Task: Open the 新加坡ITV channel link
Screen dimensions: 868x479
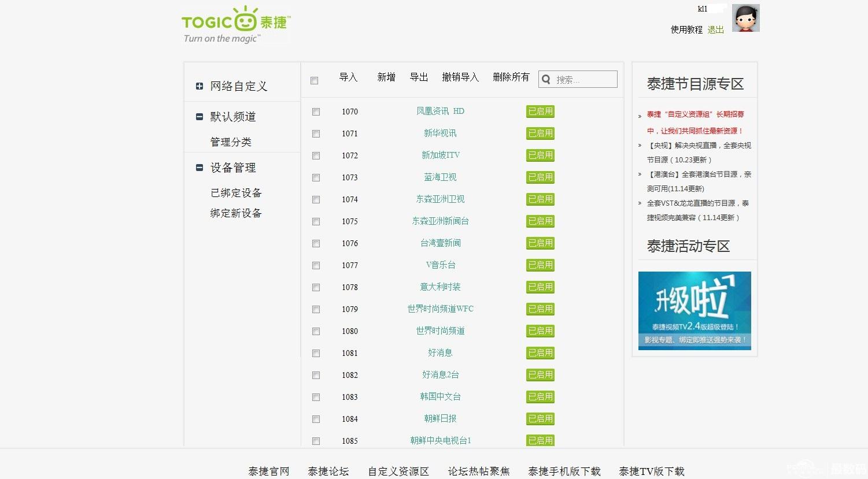Action: coord(441,155)
